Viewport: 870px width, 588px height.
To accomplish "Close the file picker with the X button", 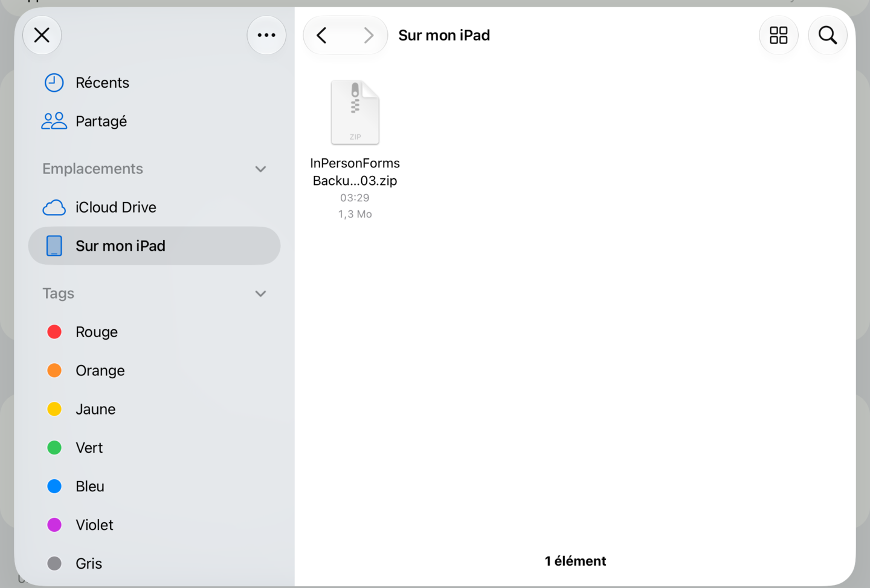I will 42,35.
